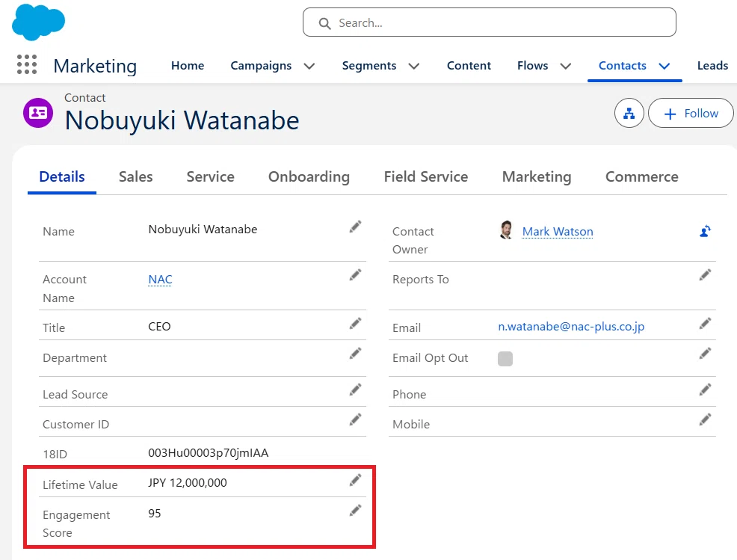The width and height of the screenshot is (737, 560).
Task: Open the NAC account link
Action: point(160,280)
